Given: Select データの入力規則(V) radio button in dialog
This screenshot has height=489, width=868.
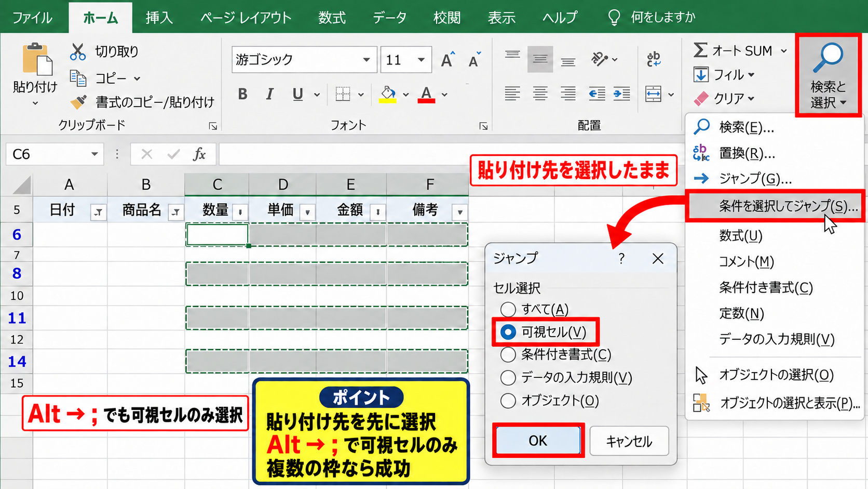Looking at the screenshot, I should [508, 377].
